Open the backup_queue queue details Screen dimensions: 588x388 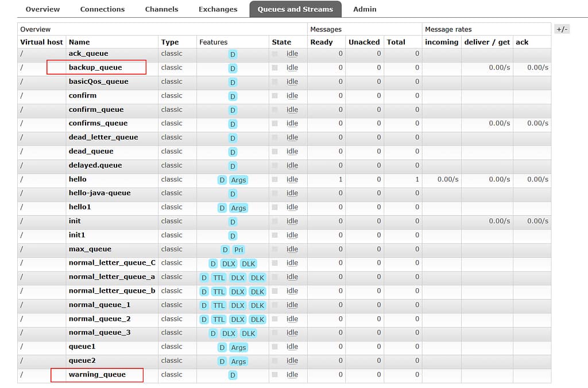click(95, 68)
